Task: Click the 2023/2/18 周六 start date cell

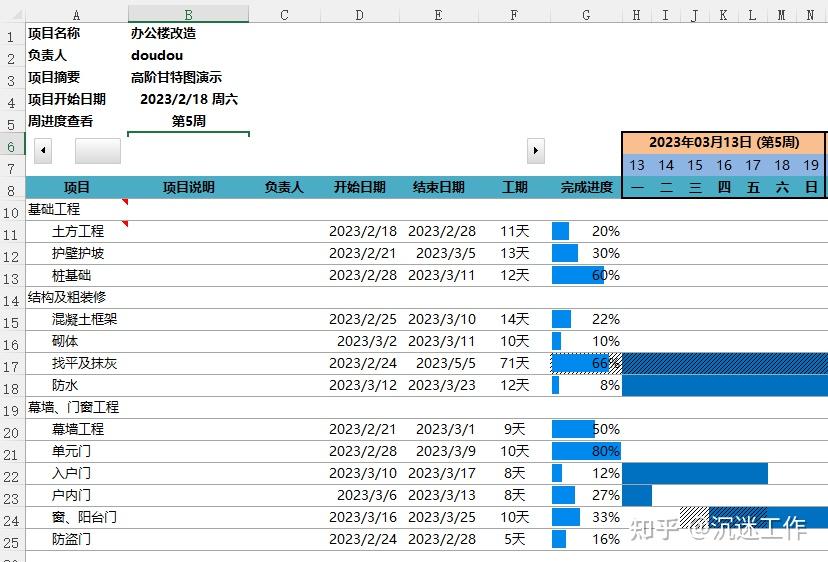Action: tap(189, 99)
